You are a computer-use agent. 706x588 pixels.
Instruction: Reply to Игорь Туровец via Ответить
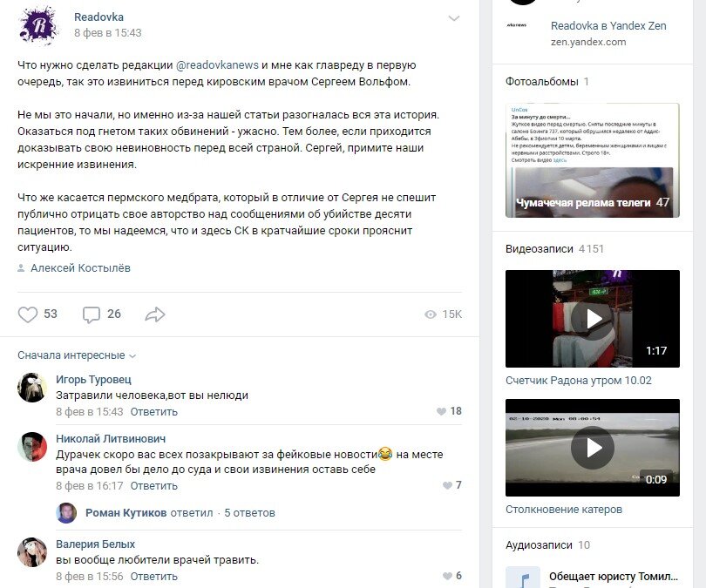click(154, 412)
